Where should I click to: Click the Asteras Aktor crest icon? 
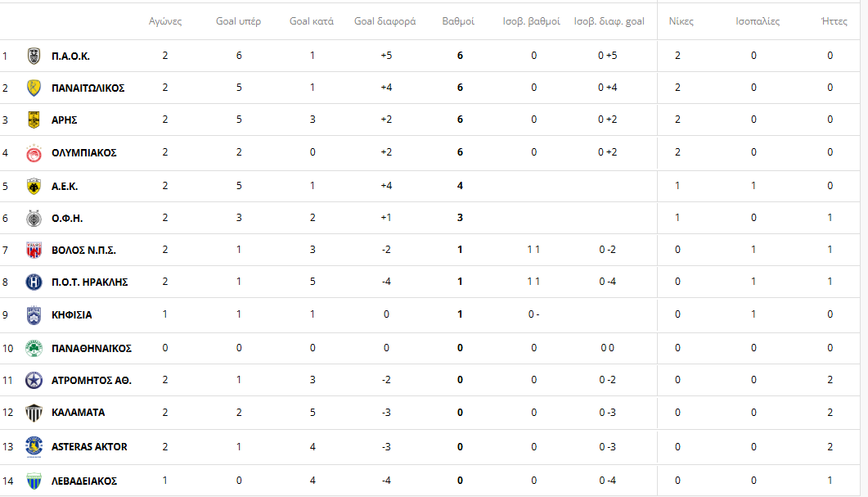[x=34, y=446]
